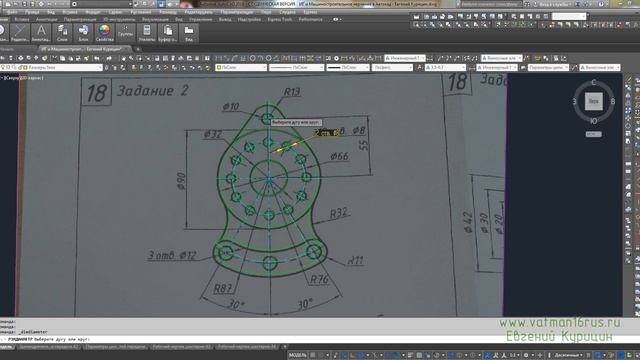Click the ViewCube Верх face
Image resolution: width=640 pixels, height=360 pixels.
click(x=593, y=101)
